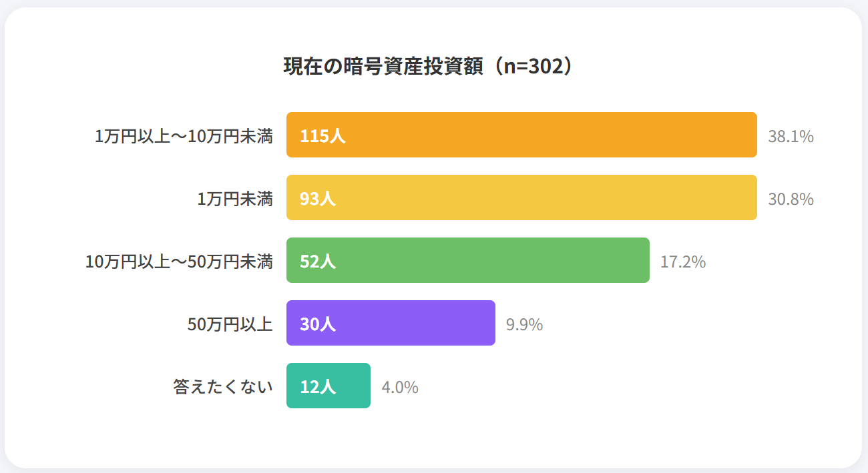
Task: Select the 93人 count label
Action: [318, 199]
